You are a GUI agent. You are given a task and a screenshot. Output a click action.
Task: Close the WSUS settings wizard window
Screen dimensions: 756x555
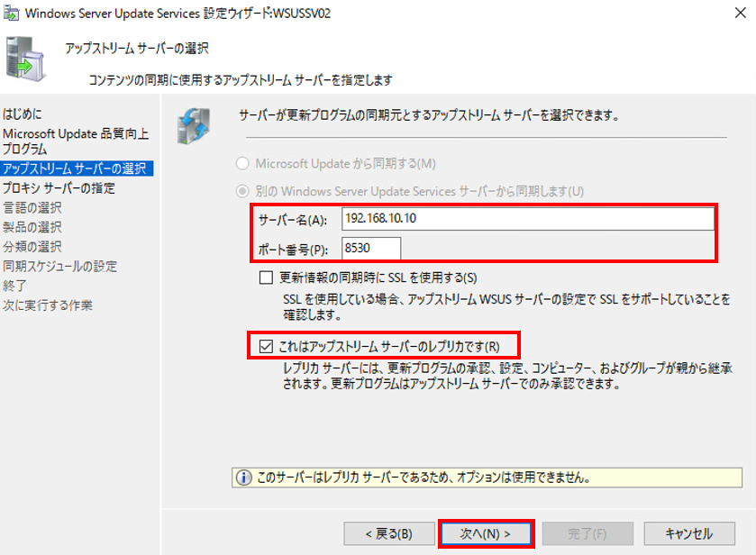(741, 13)
